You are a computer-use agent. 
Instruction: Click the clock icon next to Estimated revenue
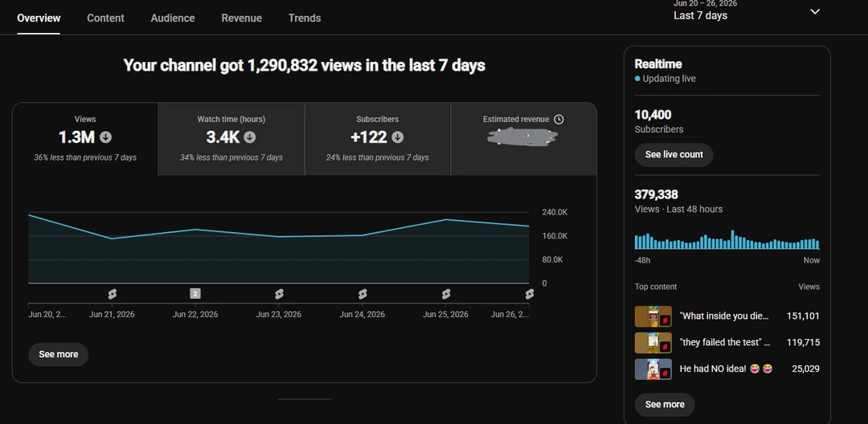pos(559,119)
